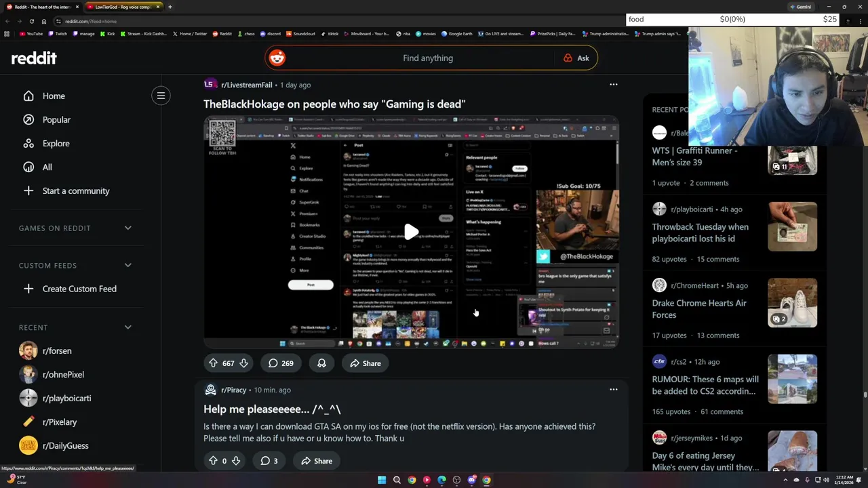Open options menu for TheBlackHokage post
This screenshot has width=868, height=488.
pos(613,85)
